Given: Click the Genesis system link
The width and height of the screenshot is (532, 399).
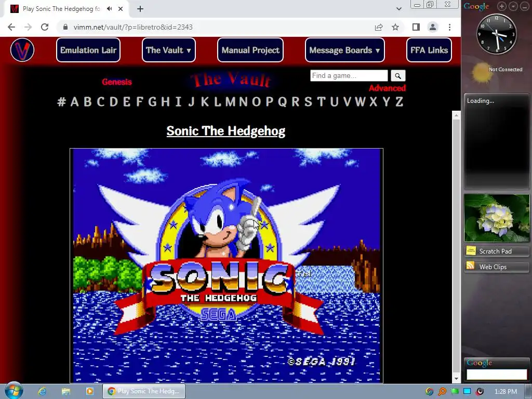Looking at the screenshot, I should click(x=117, y=82).
